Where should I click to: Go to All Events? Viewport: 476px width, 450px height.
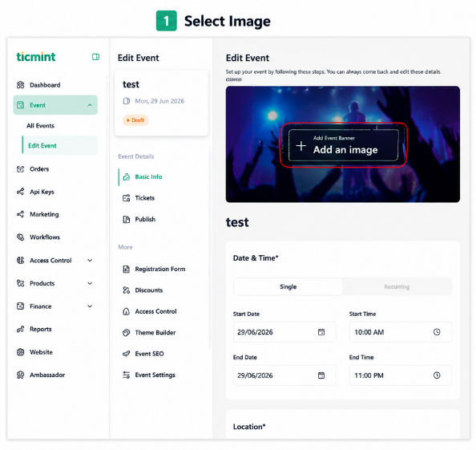[x=40, y=126]
